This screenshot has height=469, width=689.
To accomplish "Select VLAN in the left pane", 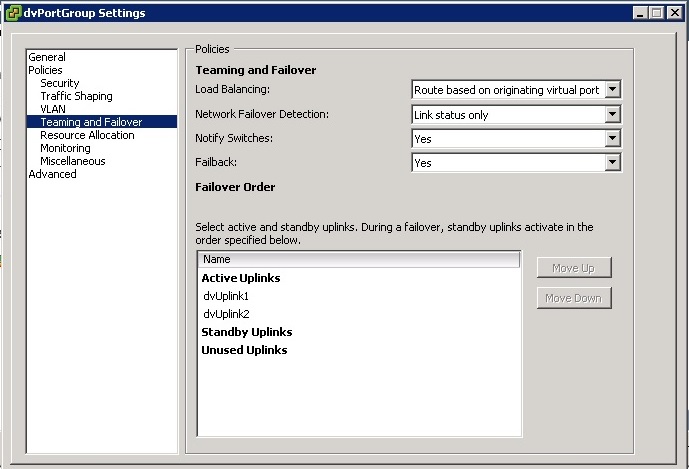I will pyautogui.click(x=53, y=110).
